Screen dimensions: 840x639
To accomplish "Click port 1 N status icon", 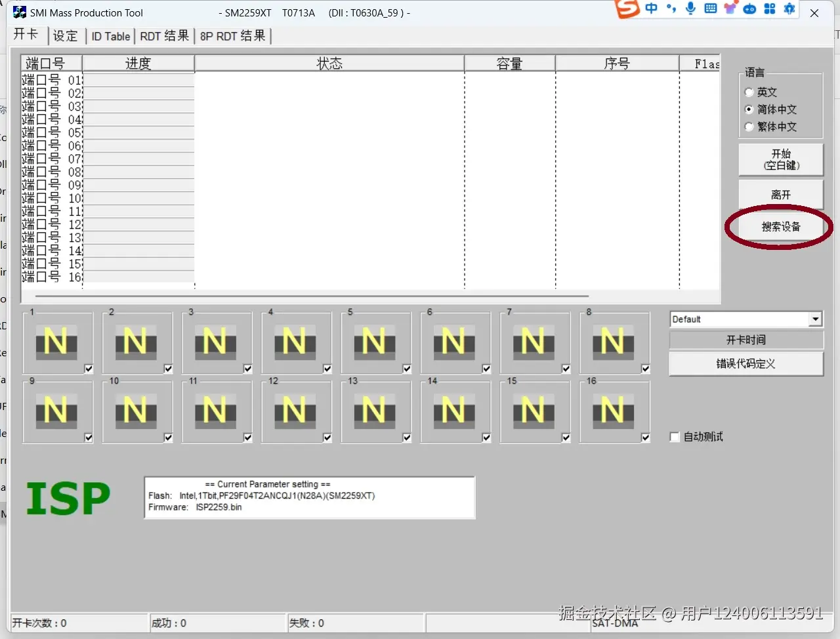I will (x=56, y=342).
